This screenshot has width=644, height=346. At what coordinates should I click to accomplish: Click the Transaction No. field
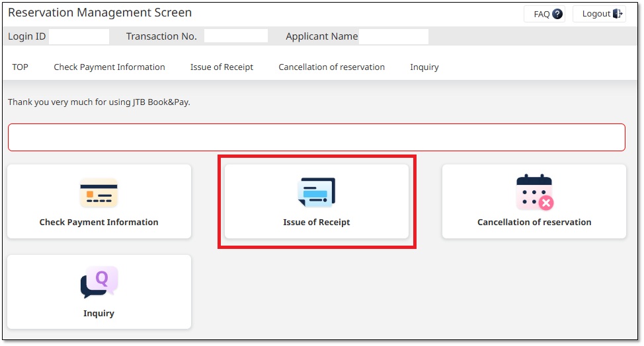[235, 36]
